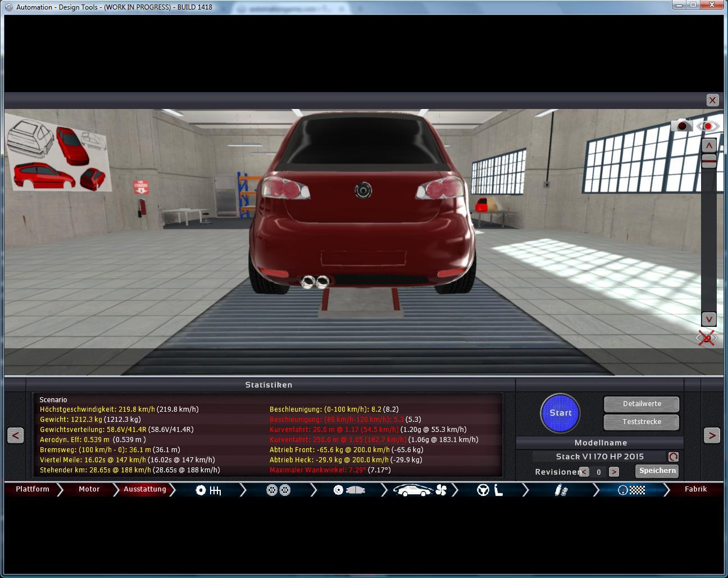Increase the Revisionen number

(x=614, y=472)
